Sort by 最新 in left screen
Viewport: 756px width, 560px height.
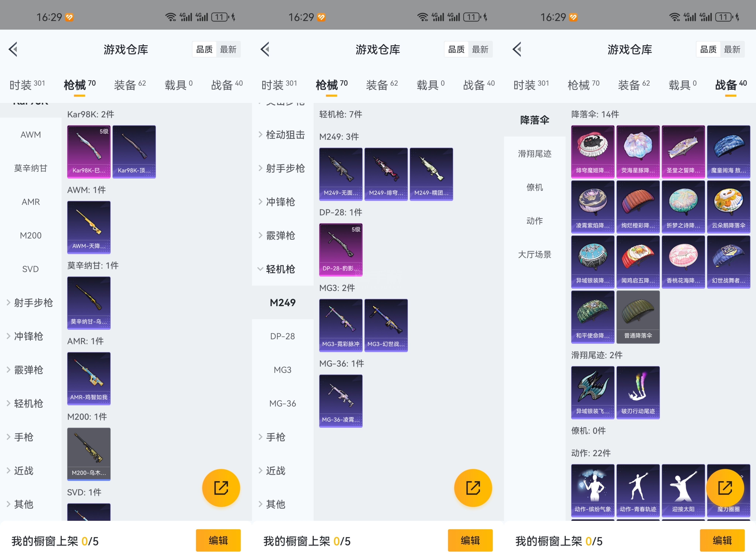tap(228, 49)
